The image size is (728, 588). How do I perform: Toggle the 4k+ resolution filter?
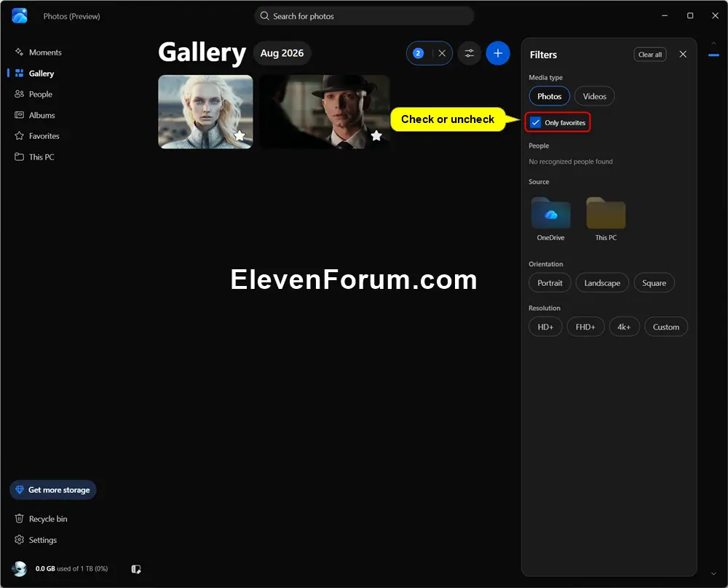click(x=624, y=327)
